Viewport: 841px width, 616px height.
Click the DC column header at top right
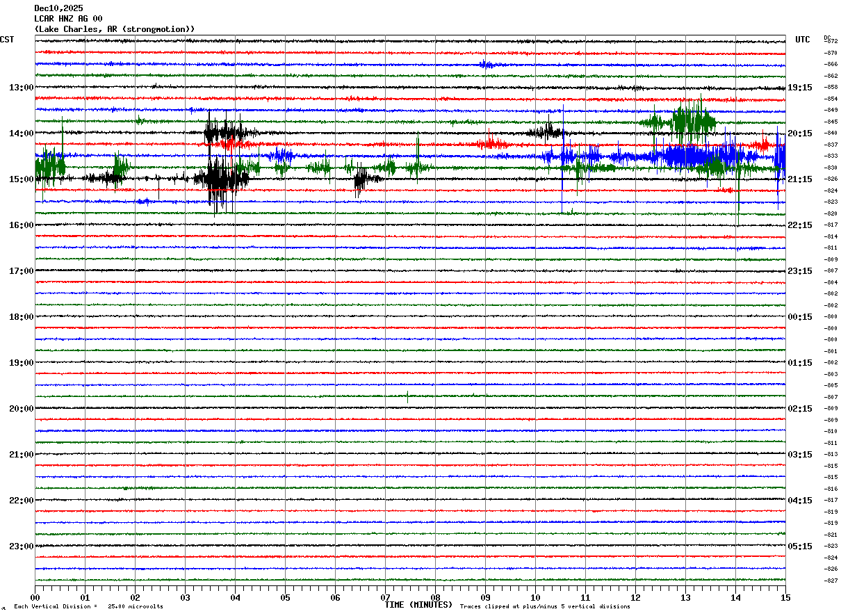(x=827, y=37)
